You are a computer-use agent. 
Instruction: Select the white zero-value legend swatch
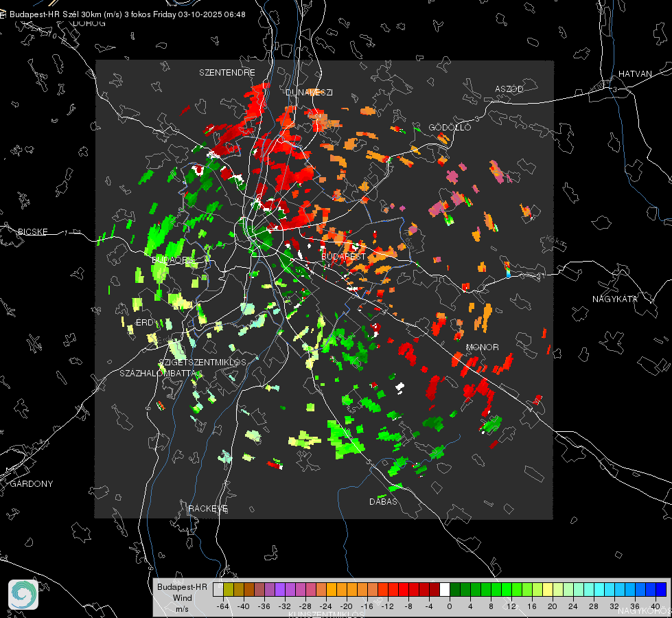445,589
